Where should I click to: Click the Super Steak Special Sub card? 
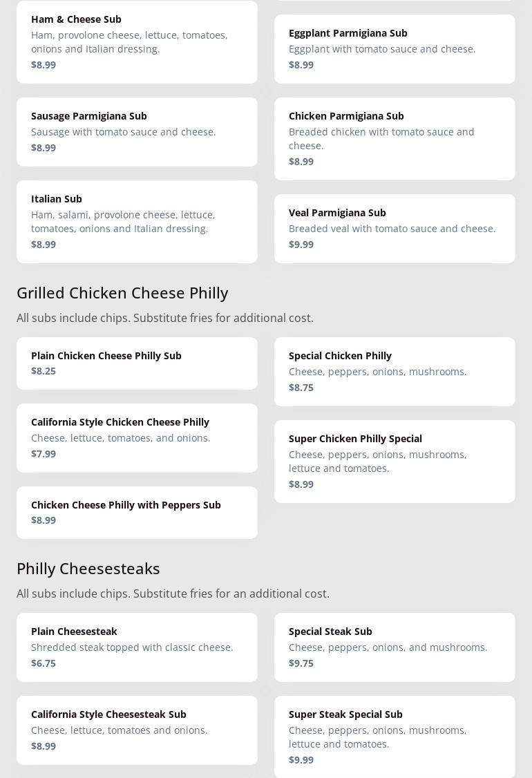[395, 737]
